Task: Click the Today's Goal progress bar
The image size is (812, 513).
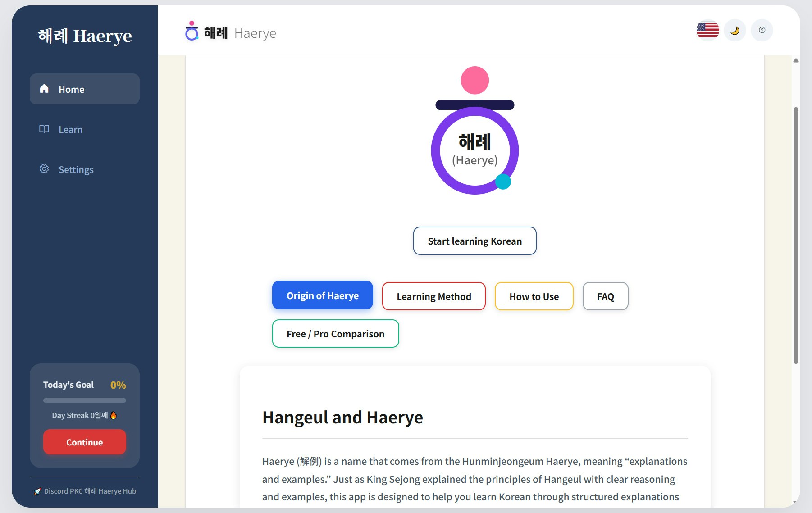Action: click(84, 400)
